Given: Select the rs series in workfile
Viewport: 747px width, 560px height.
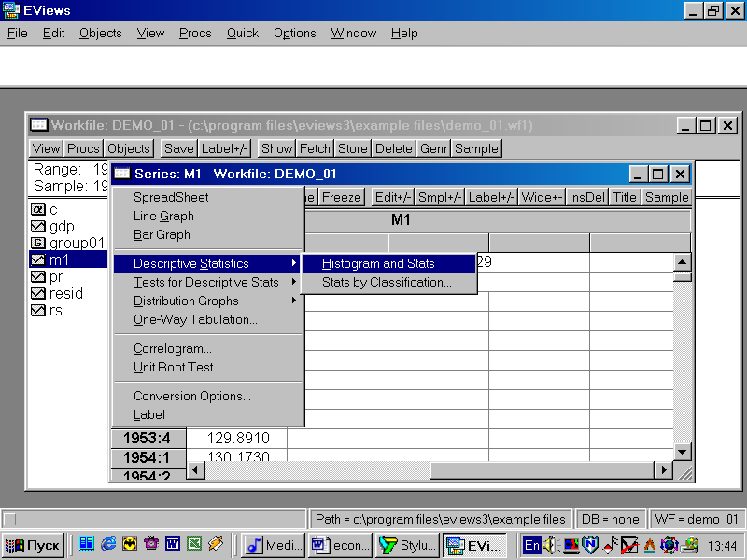Looking at the screenshot, I should [46, 311].
